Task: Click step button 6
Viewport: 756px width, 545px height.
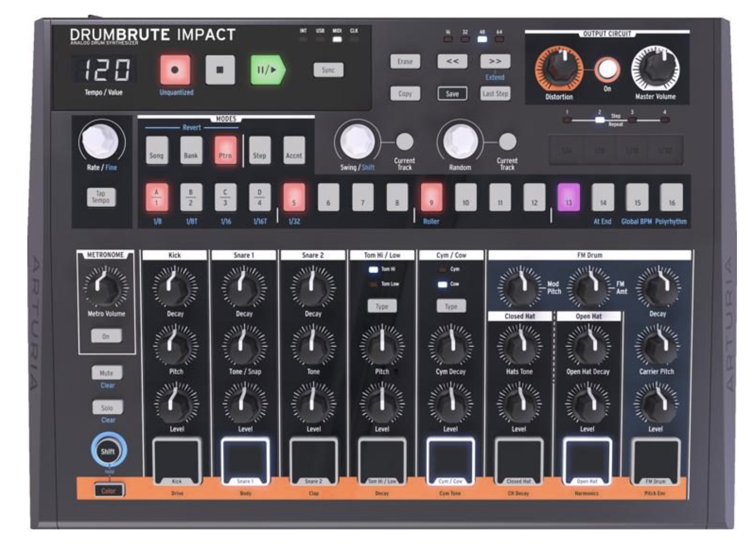Action: [x=328, y=197]
